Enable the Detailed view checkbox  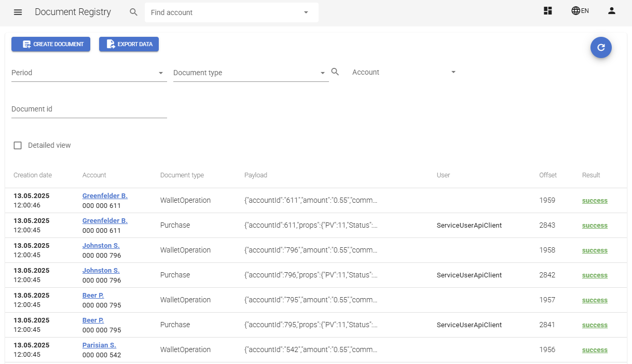(x=18, y=146)
